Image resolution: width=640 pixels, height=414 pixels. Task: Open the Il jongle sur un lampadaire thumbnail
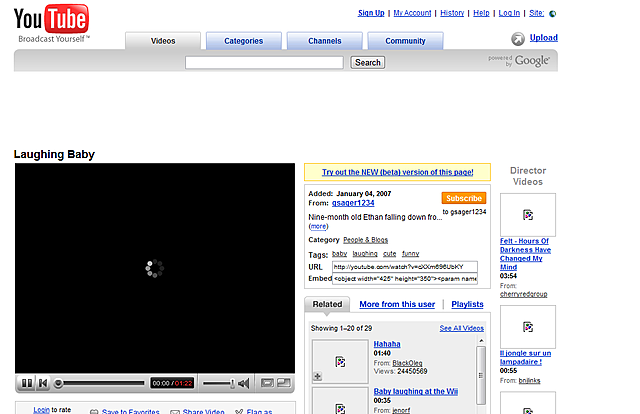[528, 327]
